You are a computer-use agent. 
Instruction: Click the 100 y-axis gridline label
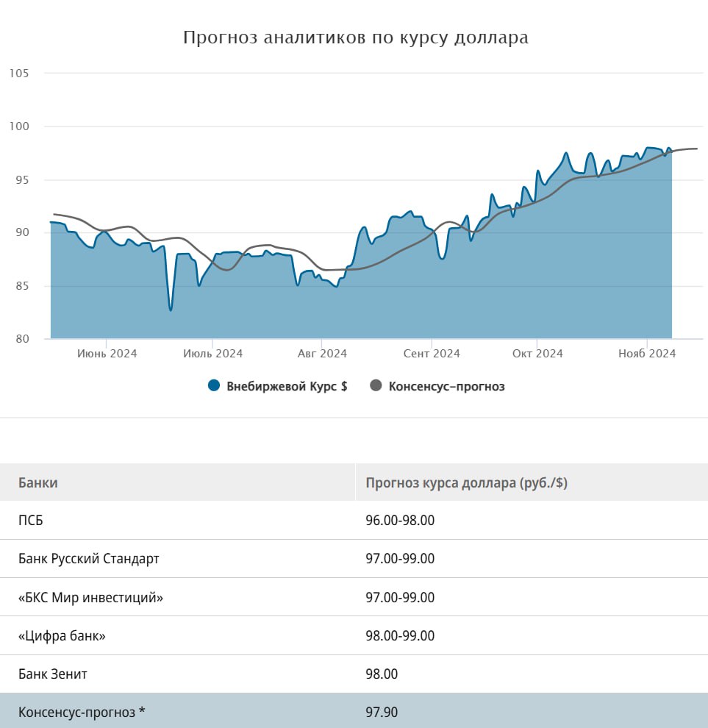click(18, 126)
